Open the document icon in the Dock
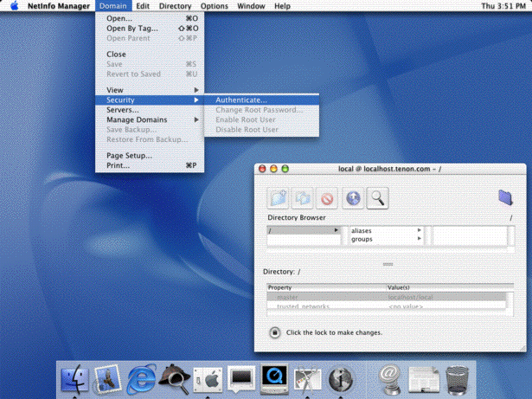The width and height of the screenshot is (532, 399). click(x=424, y=380)
